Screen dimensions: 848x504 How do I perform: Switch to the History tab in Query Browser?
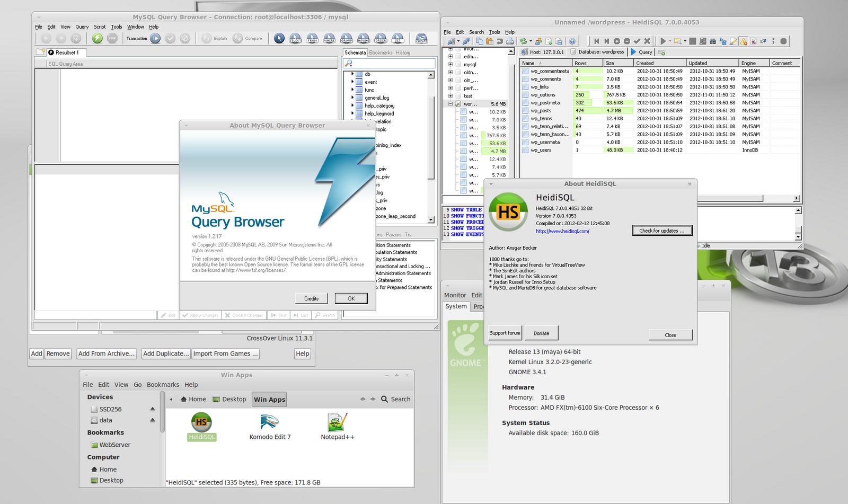coord(403,52)
